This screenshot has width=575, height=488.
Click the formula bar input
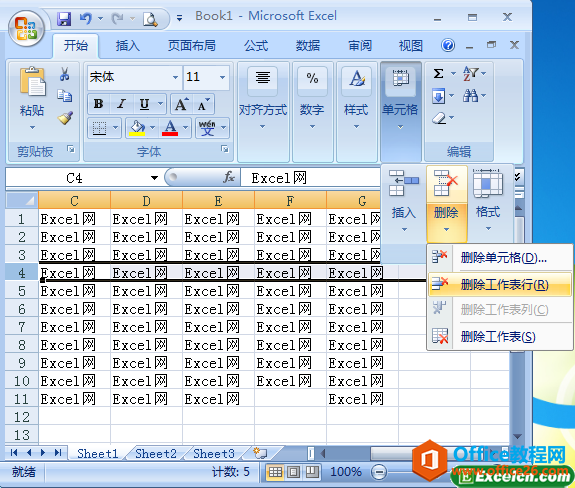(310, 178)
